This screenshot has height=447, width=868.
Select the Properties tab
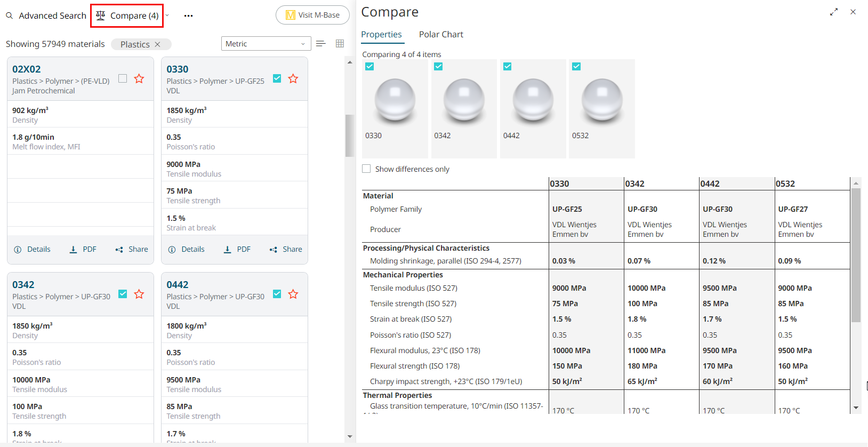point(382,34)
